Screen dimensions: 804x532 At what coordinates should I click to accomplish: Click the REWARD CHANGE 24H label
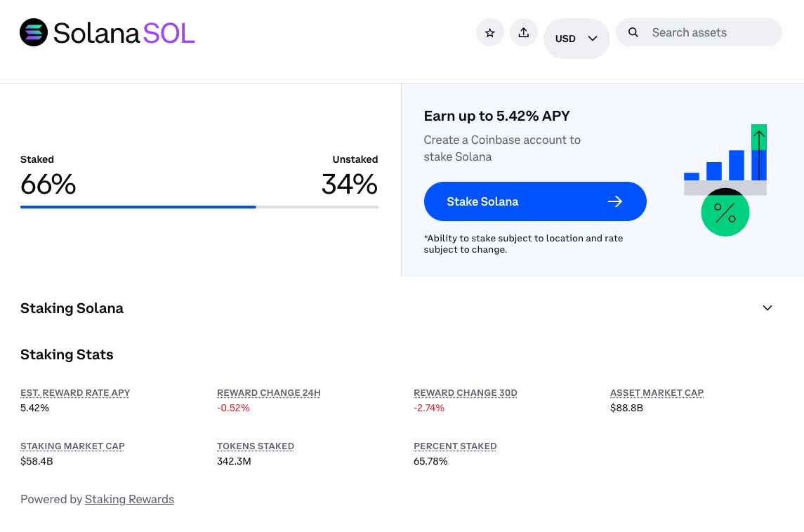[x=269, y=392]
